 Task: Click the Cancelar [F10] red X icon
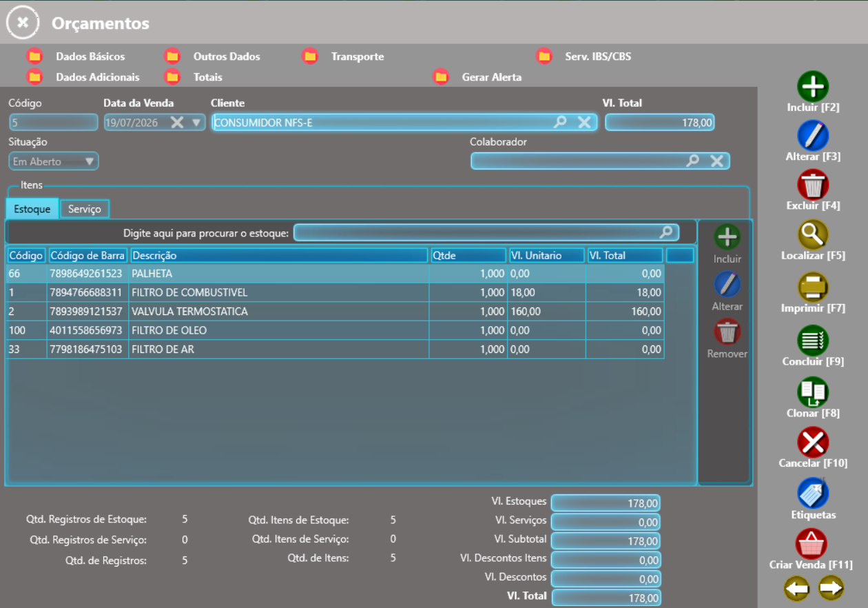pos(813,443)
